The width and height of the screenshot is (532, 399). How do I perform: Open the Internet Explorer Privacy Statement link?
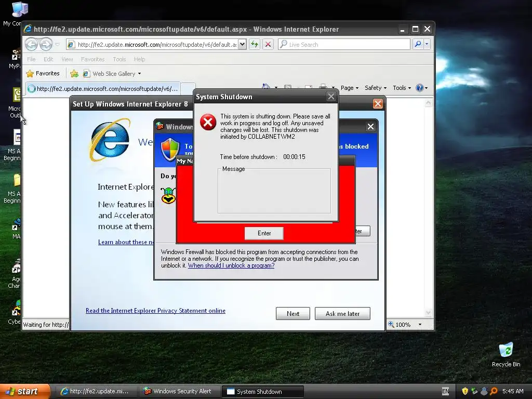click(x=155, y=311)
